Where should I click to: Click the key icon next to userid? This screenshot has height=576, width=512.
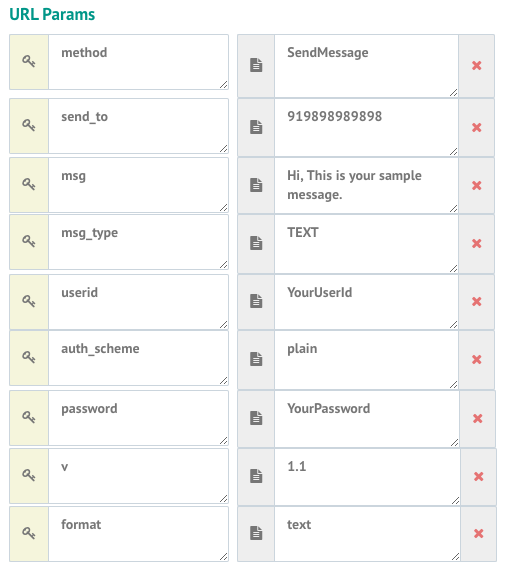pyautogui.click(x=29, y=301)
